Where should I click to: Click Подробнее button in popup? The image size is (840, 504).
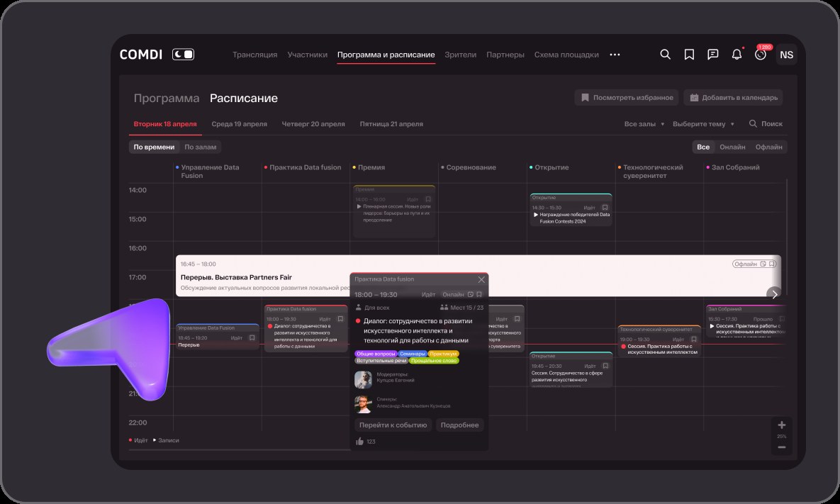[459, 425]
